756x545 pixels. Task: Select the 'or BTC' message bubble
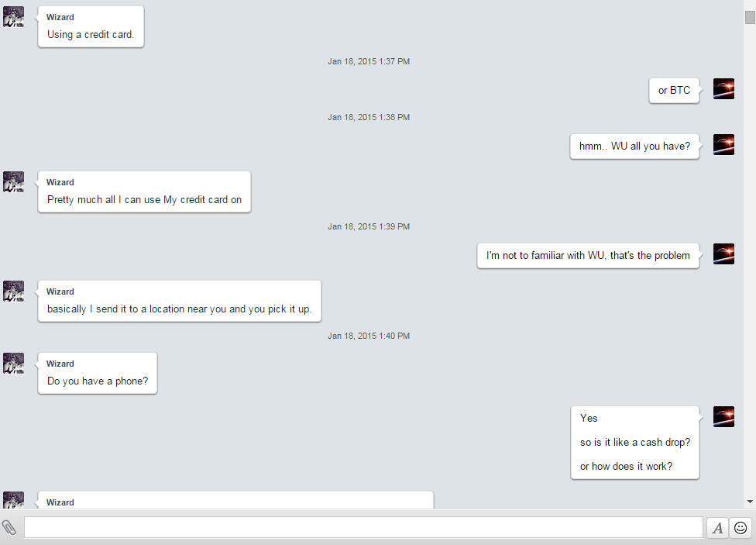[674, 90]
